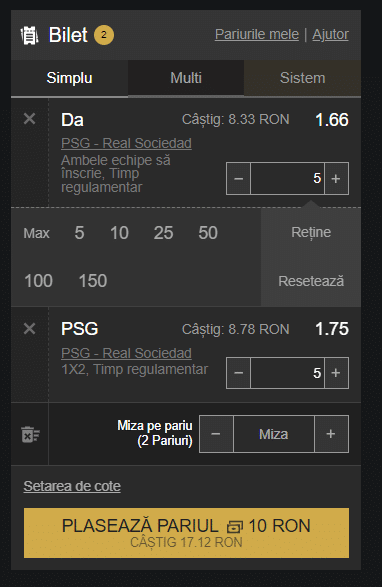
Task: Open Setarea de cote settings
Action: (x=72, y=486)
